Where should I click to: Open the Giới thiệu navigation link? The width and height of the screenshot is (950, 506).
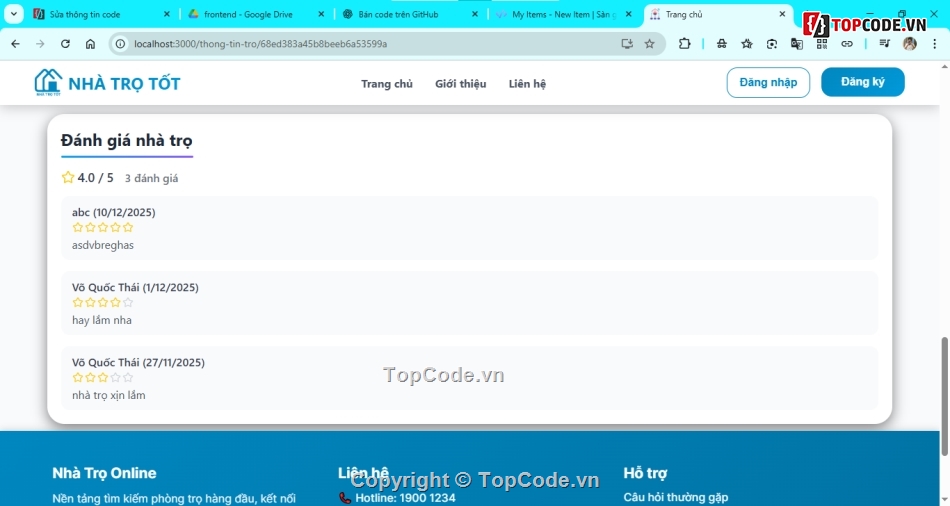(x=460, y=84)
